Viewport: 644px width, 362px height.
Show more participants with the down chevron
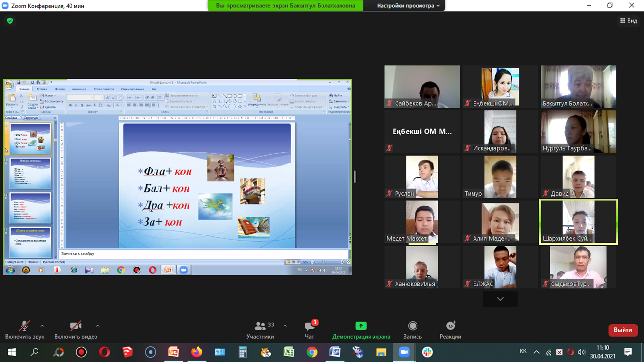pyautogui.click(x=500, y=299)
